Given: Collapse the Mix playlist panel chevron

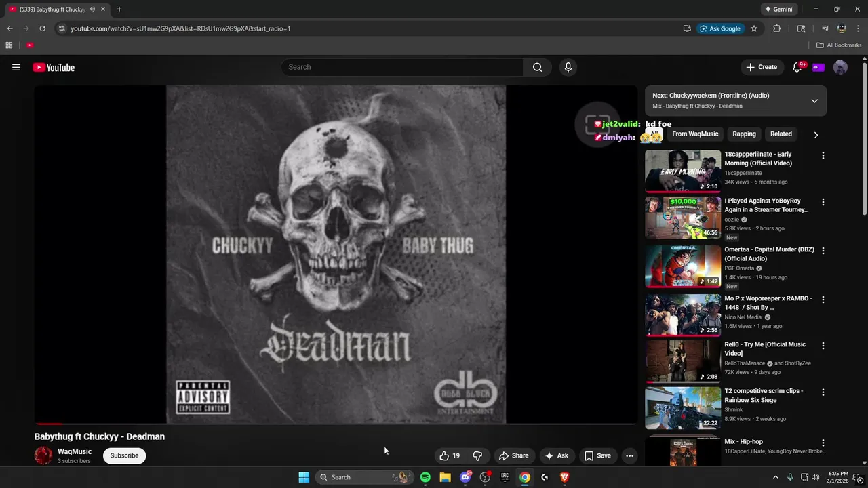Looking at the screenshot, I should pyautogui.click(x=814, y=101).
